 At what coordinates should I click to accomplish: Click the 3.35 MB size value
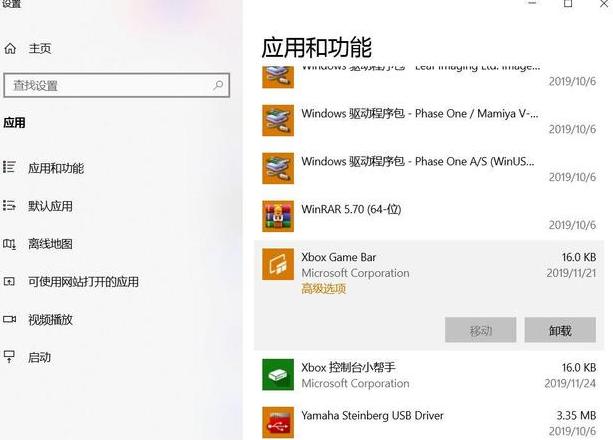coord(576,415)
